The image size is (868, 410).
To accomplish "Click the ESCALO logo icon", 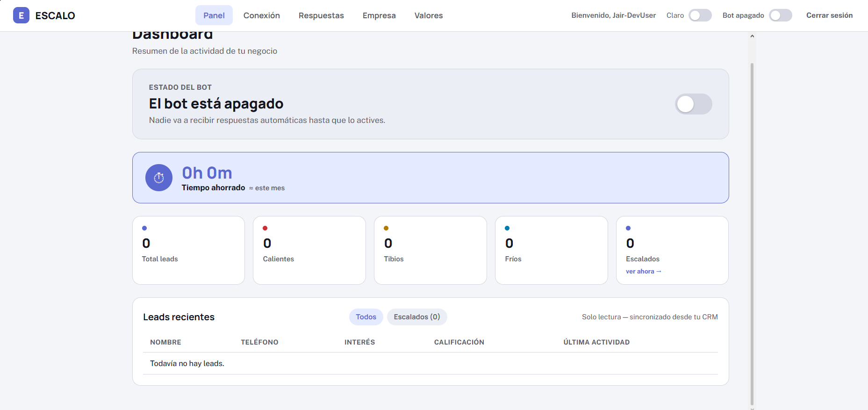I will point(21,15).
